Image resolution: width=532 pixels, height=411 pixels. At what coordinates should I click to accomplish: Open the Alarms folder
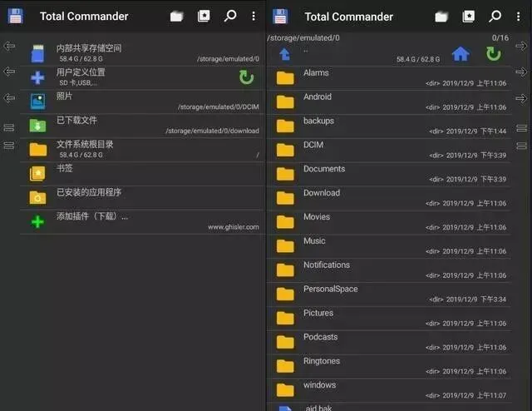[390, 78]
